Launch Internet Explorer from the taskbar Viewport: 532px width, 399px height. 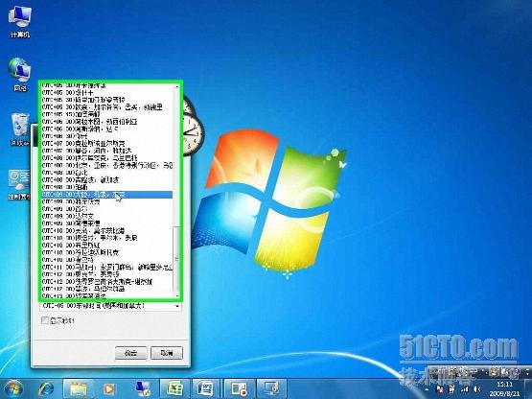(46, 388)
